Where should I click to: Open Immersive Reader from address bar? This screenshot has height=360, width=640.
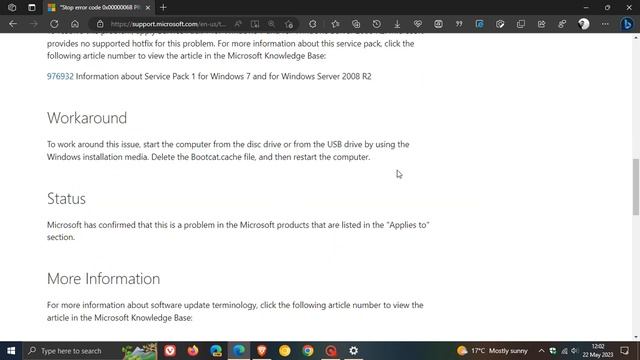pos(255,24)
